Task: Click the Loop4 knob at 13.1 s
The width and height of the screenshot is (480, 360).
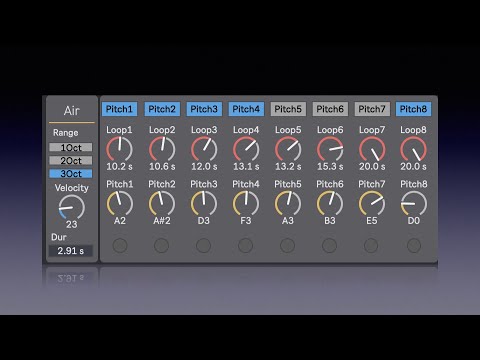Action: (x=246, y=150)
